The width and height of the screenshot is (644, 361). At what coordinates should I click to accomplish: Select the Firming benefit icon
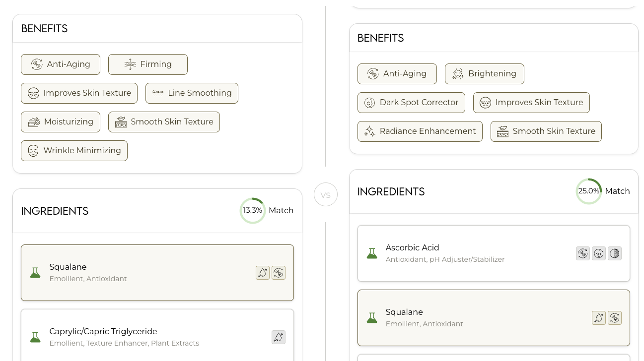coord(130,64)
